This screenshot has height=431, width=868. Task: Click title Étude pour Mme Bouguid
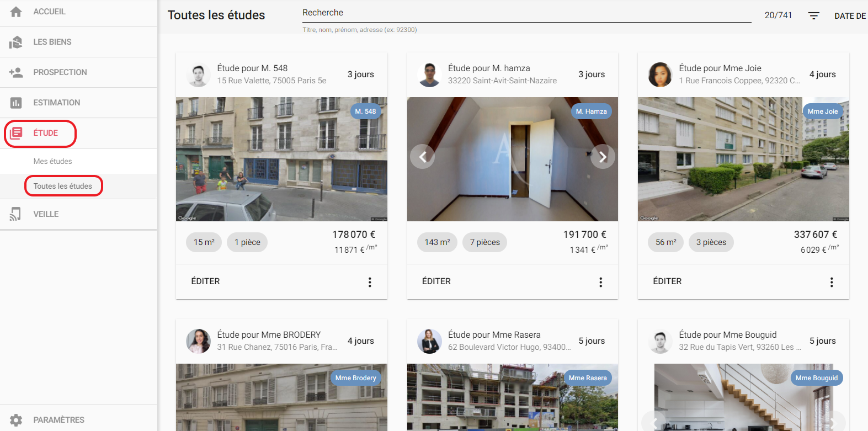728,335
